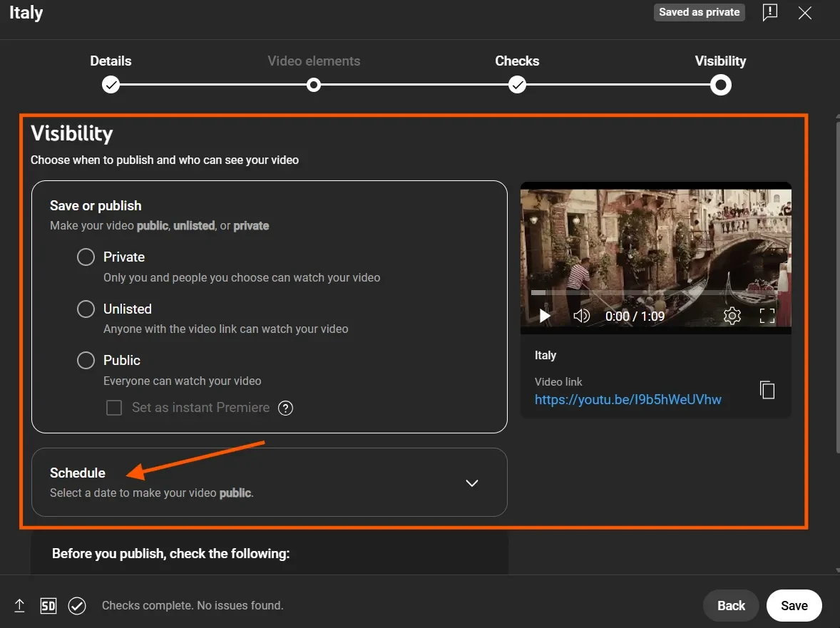Click the 'Checks complete. No issues found.' text
The image size is (840, 628).
pos(193,605)
